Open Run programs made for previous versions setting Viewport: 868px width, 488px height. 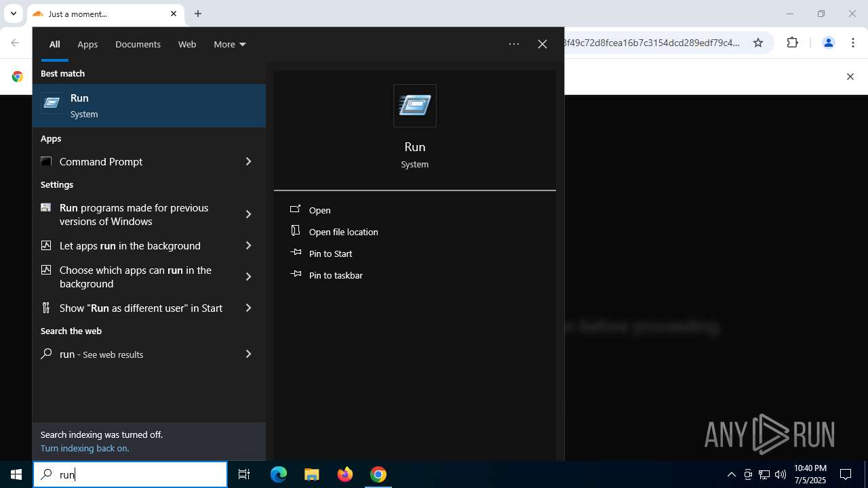coord(132,214)
